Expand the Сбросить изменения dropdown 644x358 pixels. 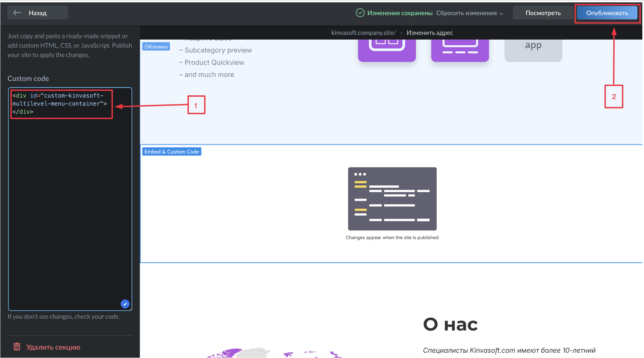coord(470,13)
